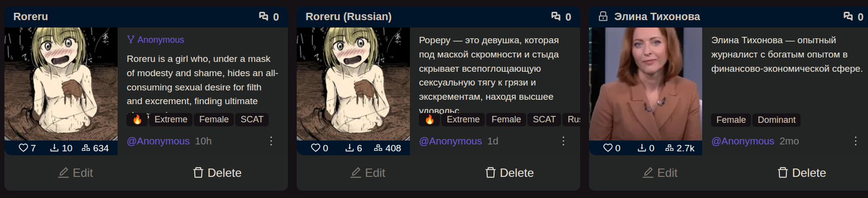
Task: Select the Dominant tag on Элина Тихонова card
Action: point(776,120)
